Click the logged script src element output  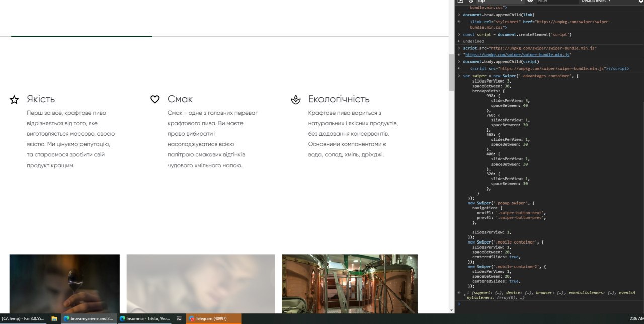point(549,69)
